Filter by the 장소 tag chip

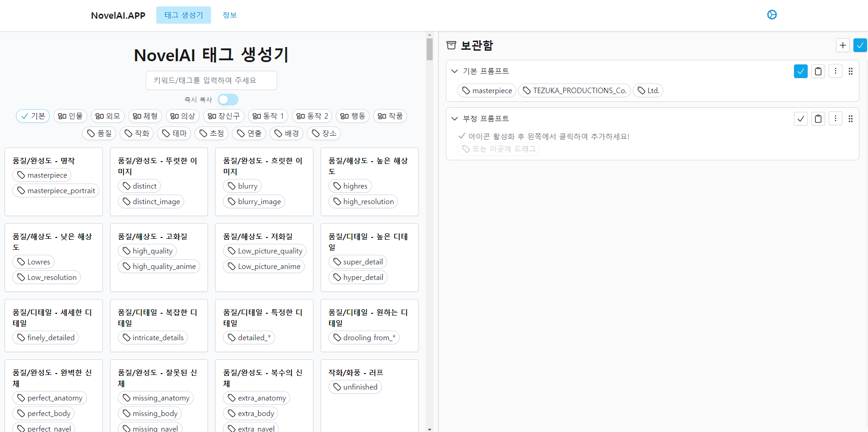[x=324, y=133]
